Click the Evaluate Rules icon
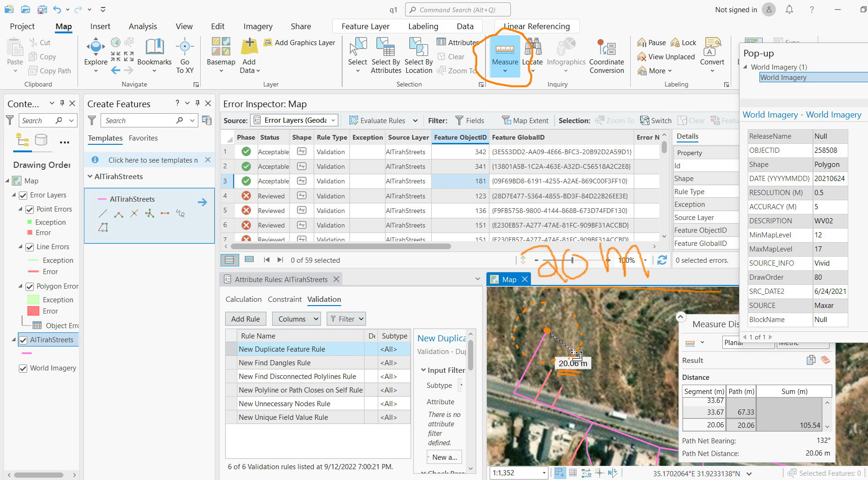This screenshot has width=868, height=480. (353, 121)
